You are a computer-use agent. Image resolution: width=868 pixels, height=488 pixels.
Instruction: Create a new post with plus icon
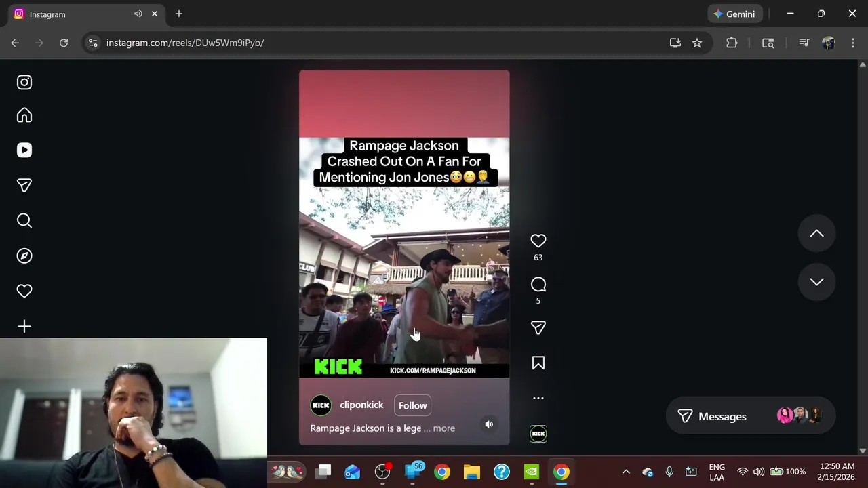click(24, 327)
